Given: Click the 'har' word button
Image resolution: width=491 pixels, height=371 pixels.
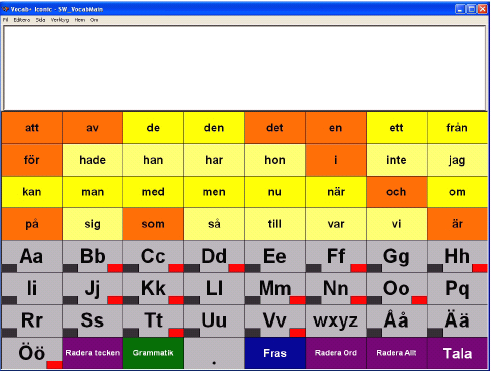Looking at the screenshot, I should point(214,160).
